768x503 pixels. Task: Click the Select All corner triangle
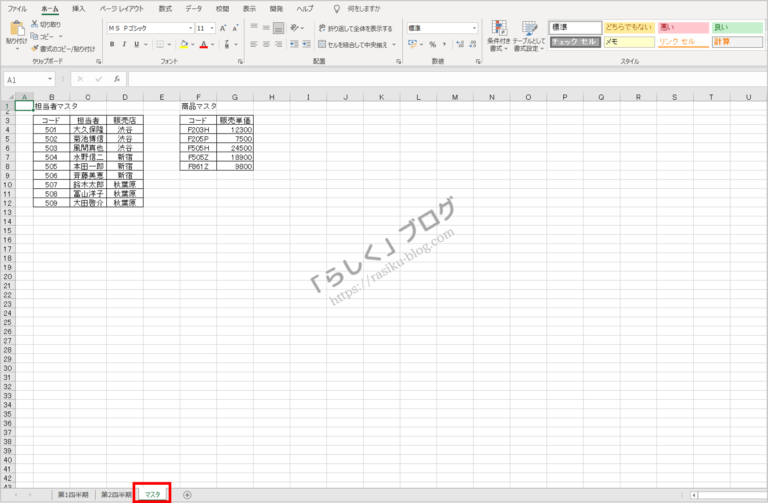[x=9, y=97]
